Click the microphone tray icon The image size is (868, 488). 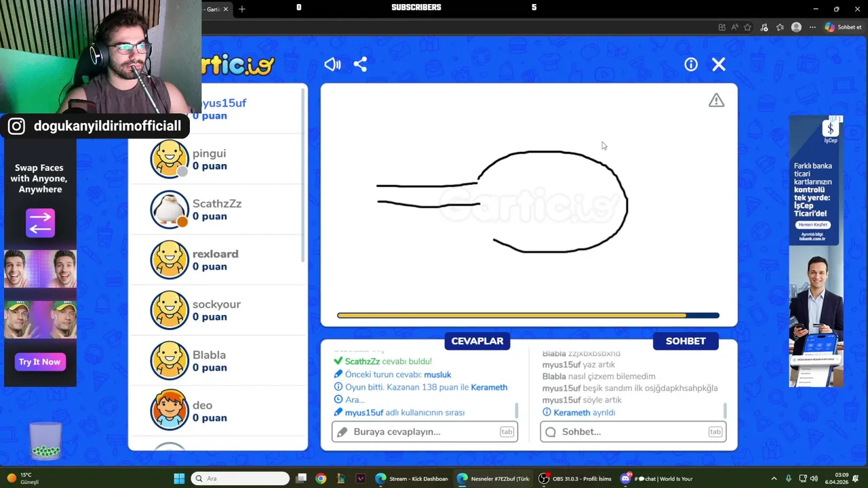pyautogui.click(x=788, y=479)
